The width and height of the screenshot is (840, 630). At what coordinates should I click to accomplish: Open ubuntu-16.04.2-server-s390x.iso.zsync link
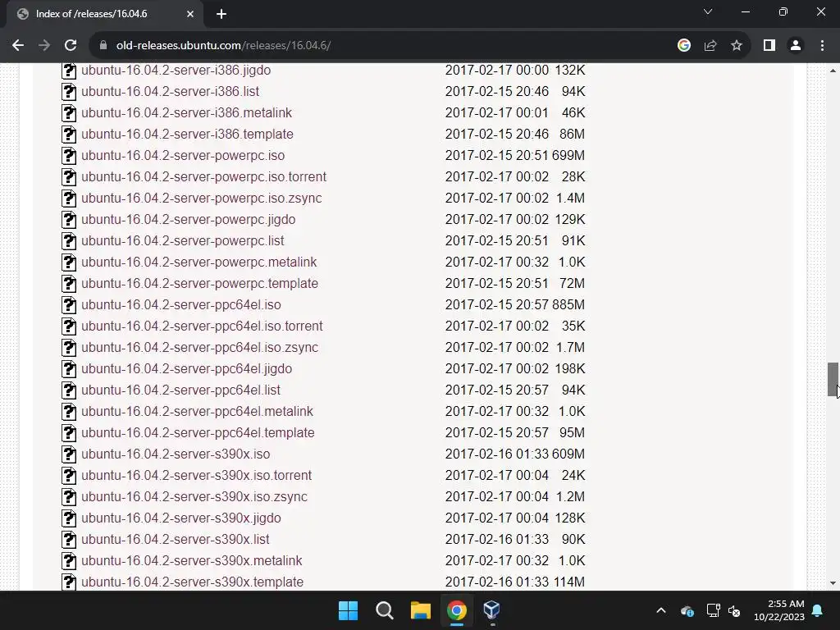coord(194,496)
